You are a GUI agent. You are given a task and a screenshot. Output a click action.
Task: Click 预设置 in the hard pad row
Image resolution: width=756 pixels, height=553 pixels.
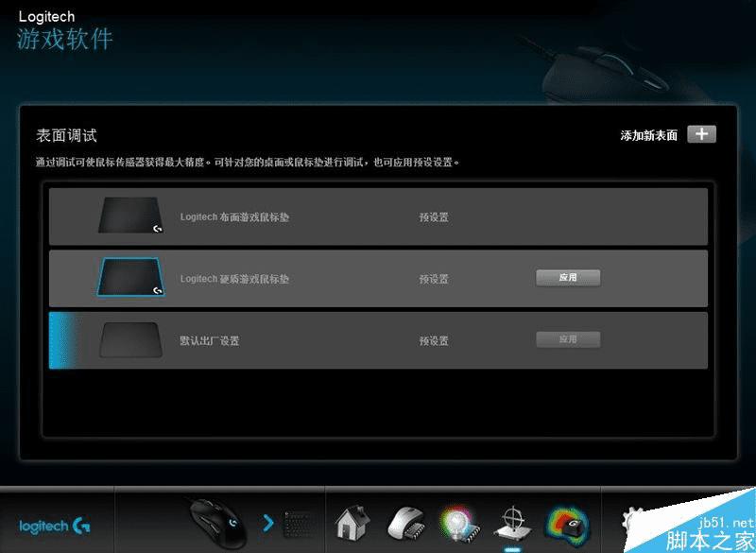[434, 279]
